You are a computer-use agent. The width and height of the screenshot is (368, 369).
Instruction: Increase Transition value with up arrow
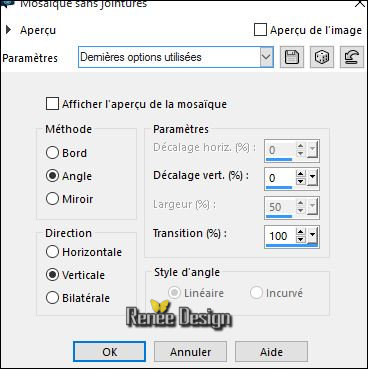tap(301, 232)
